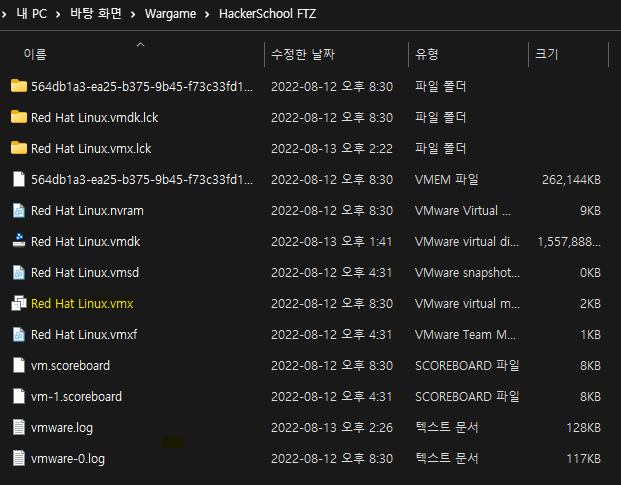The image size is (621, 485).
Task: Click the VMware snapshot type cell
Action: [467, 273]
